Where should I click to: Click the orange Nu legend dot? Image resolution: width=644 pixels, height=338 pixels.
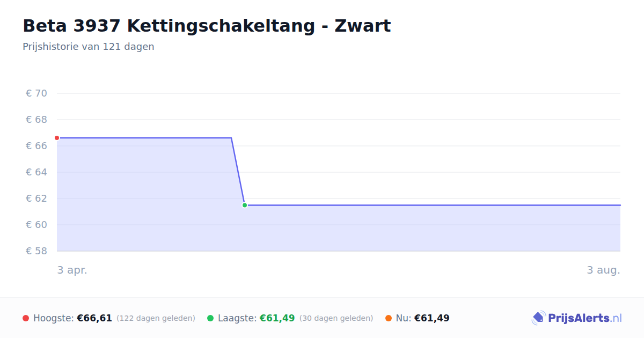pos(389,318)
